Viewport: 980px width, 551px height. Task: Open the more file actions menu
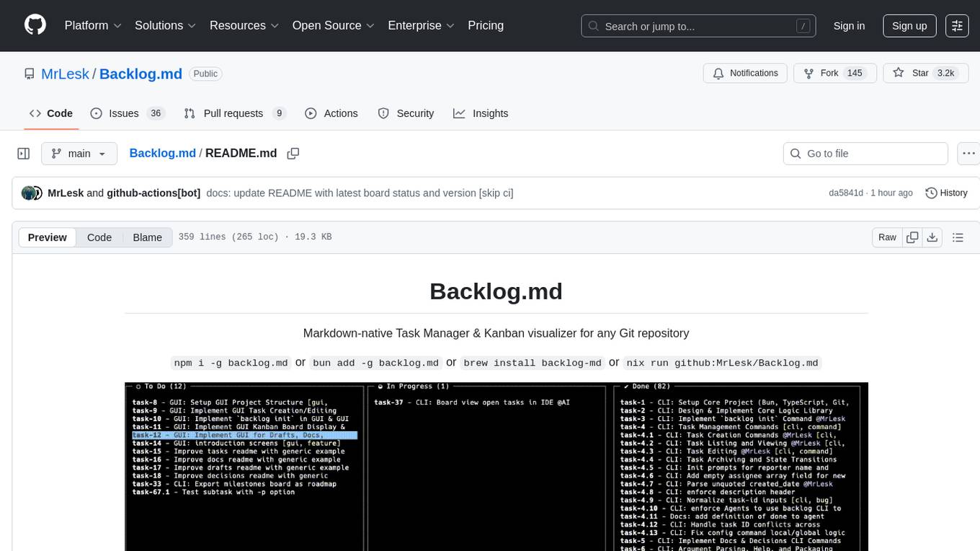coord(969,154)
